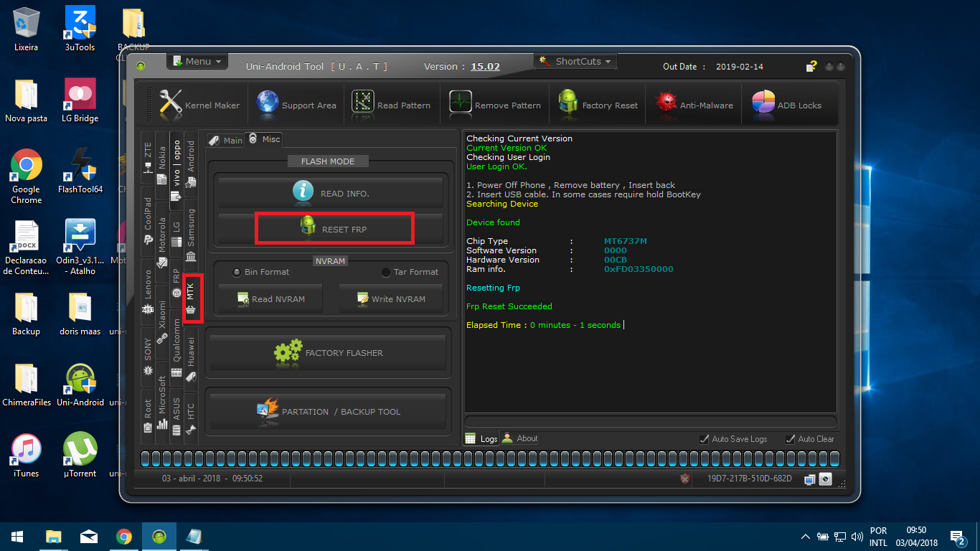Open the 3uTools desktop shortcut
Image resolution: width=980 pixels, height=551 pixels.
80,29
